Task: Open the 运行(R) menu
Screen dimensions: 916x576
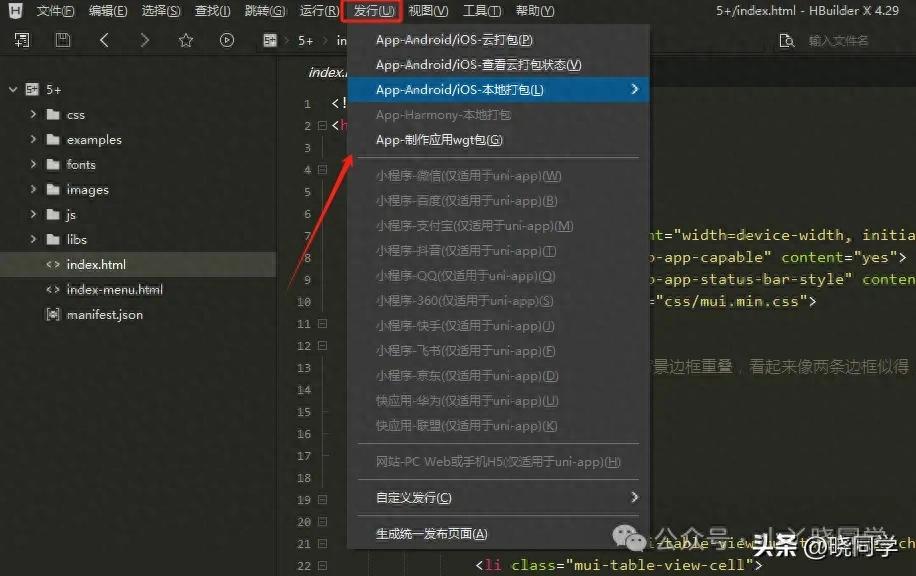Action: click(x=320, y=11)
